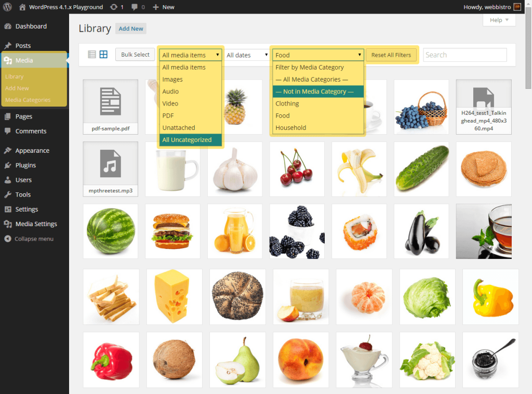
Task: Choose Clothing from category list
Action: coord(287,103)
